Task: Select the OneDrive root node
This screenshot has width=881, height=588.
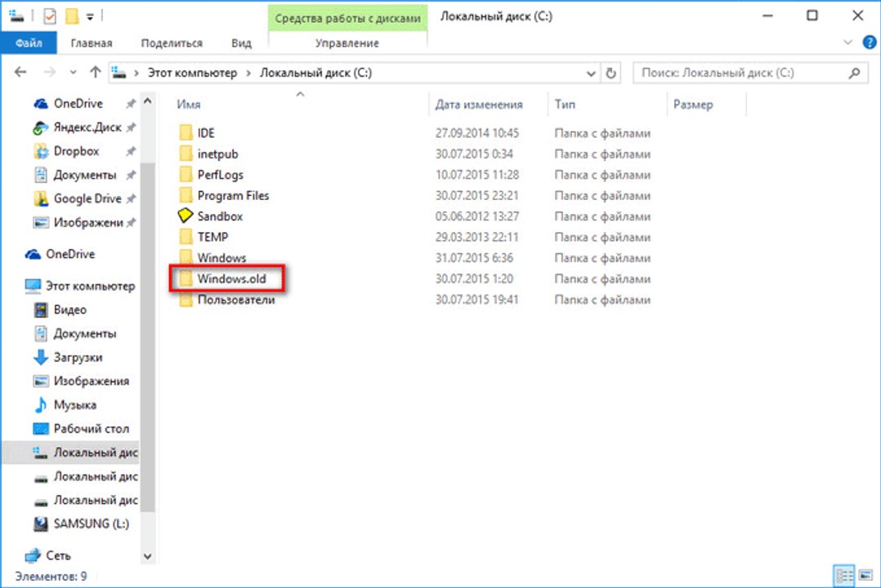Action: coord(70,254)
